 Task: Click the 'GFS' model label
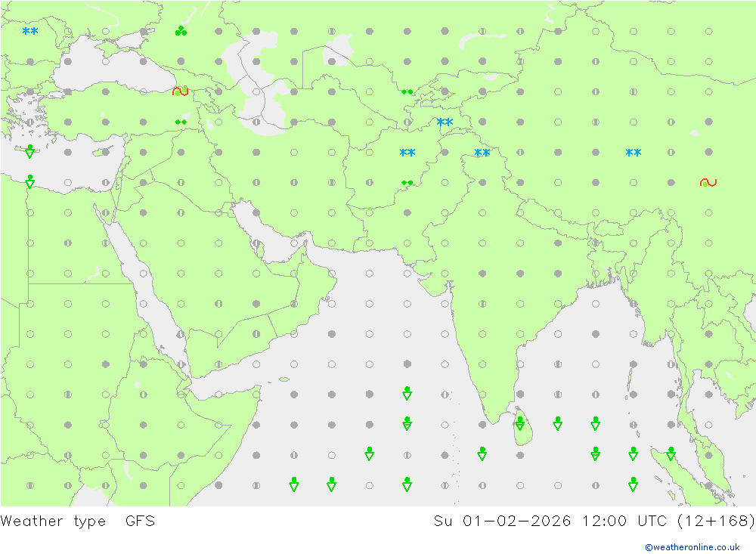click(x=141, y=522)
